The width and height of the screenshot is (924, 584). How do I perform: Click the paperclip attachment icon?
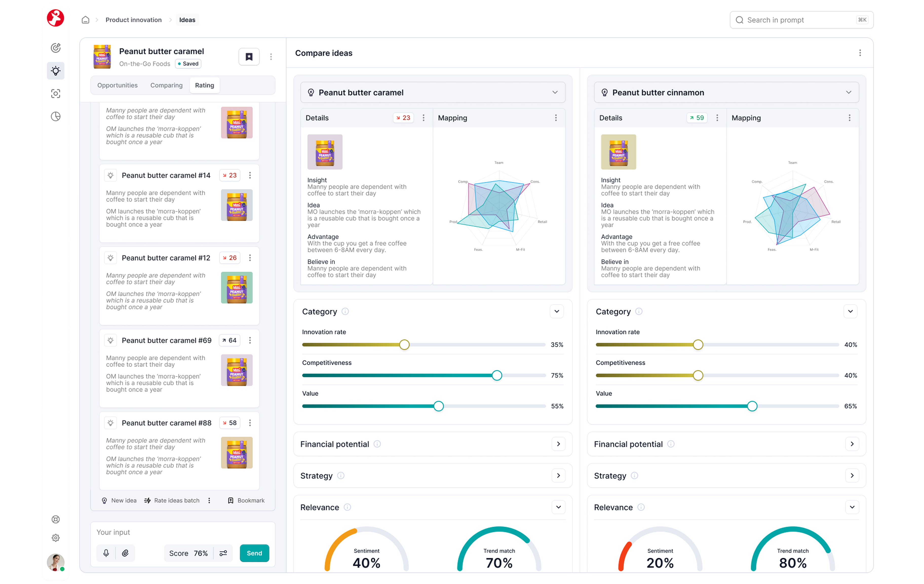(125, 553)
